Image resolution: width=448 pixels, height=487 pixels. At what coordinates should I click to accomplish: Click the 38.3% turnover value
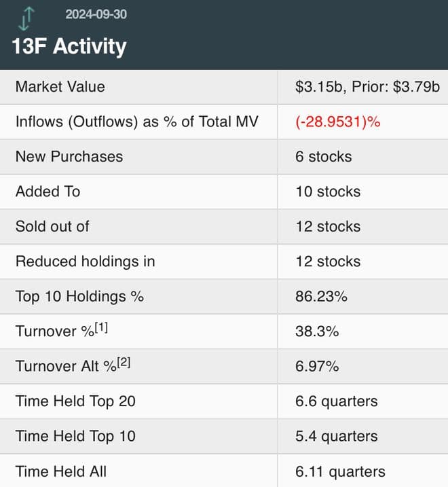point(317,331)
